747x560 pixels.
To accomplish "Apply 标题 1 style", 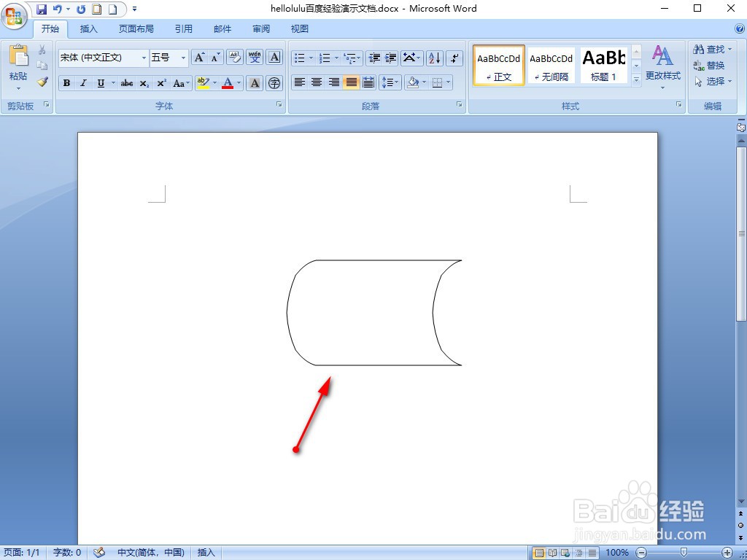I will pos(603,66).
